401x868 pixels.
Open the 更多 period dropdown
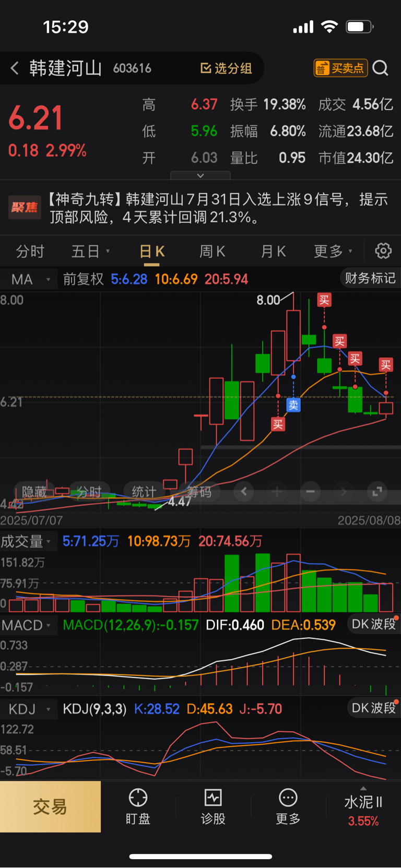(x=333, y=252)
